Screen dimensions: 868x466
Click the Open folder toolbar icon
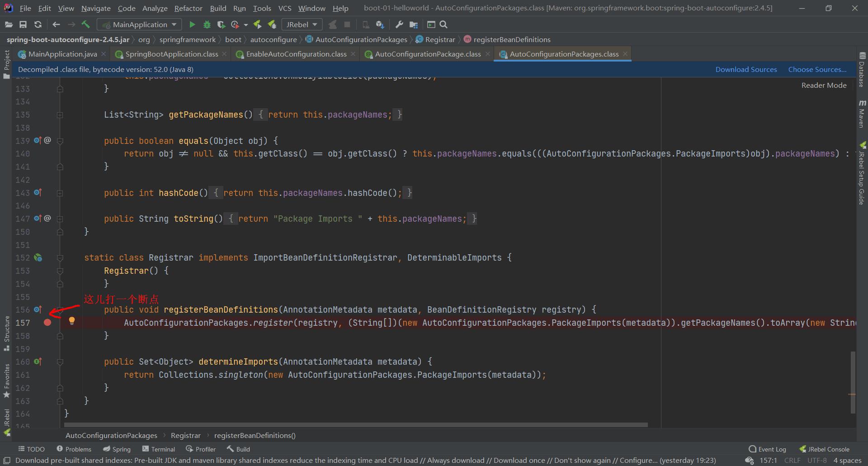point(9,24)
